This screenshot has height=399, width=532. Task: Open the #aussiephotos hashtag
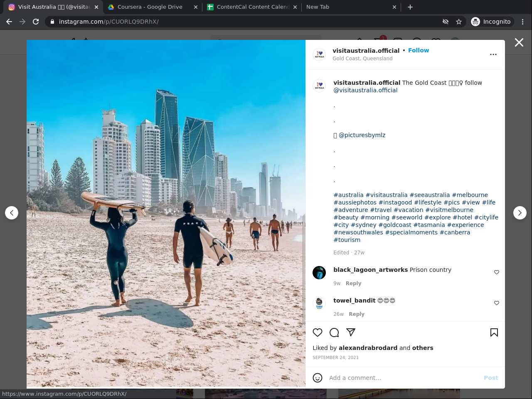(x=355, y=202)
